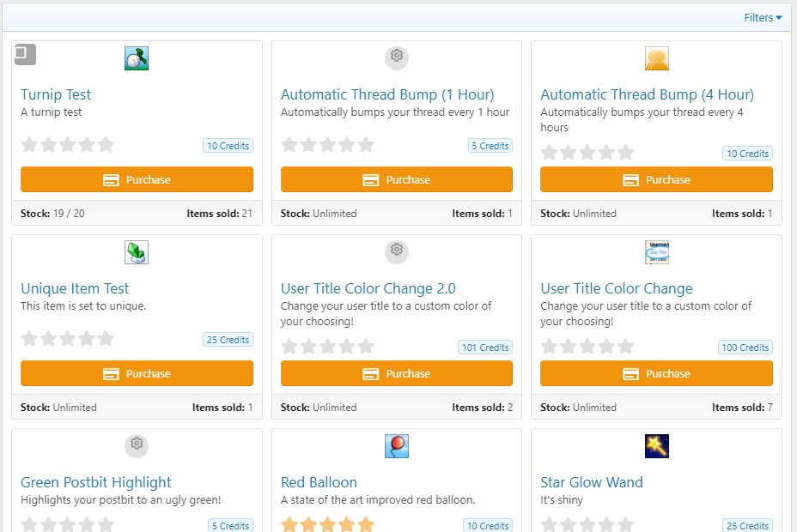Click the 'Items sold: 21' text

click(x=219, y=214)
